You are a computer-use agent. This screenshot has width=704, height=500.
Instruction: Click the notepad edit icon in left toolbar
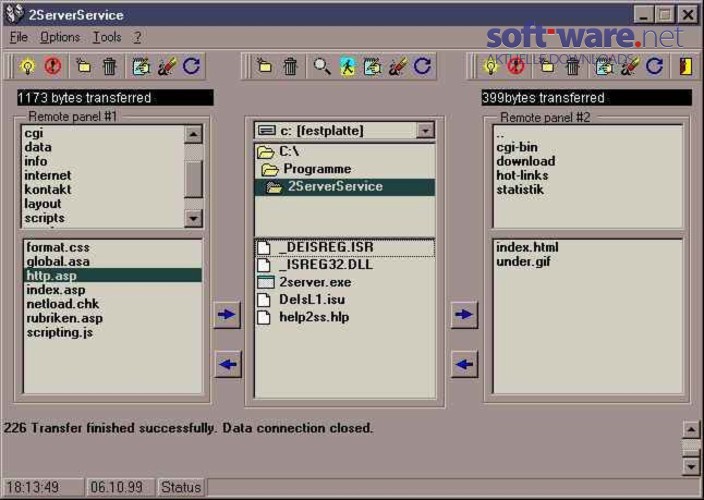click(x=141, y=67)
